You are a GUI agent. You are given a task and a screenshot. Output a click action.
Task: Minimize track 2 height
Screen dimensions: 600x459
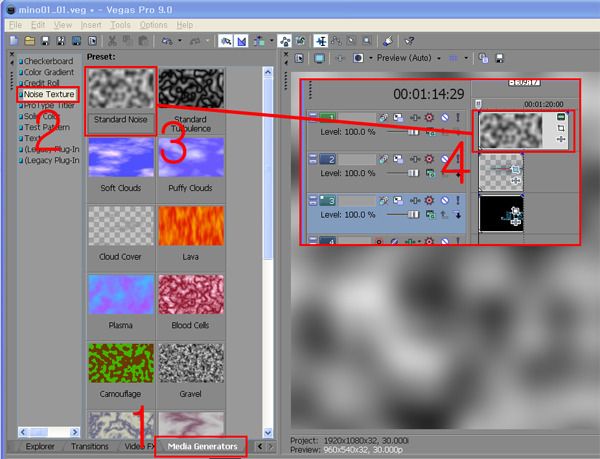313,156
